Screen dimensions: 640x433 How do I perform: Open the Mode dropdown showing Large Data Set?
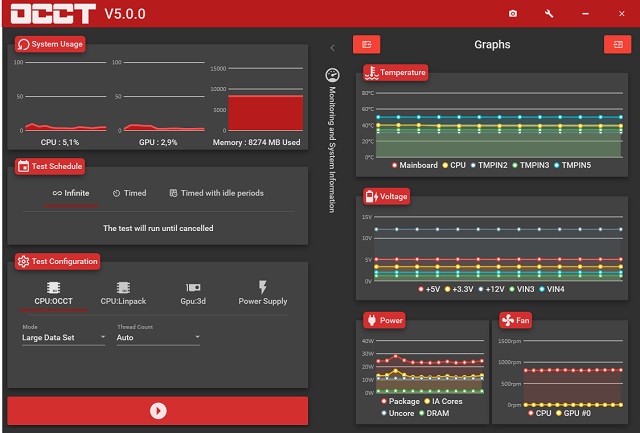[64, 338]
